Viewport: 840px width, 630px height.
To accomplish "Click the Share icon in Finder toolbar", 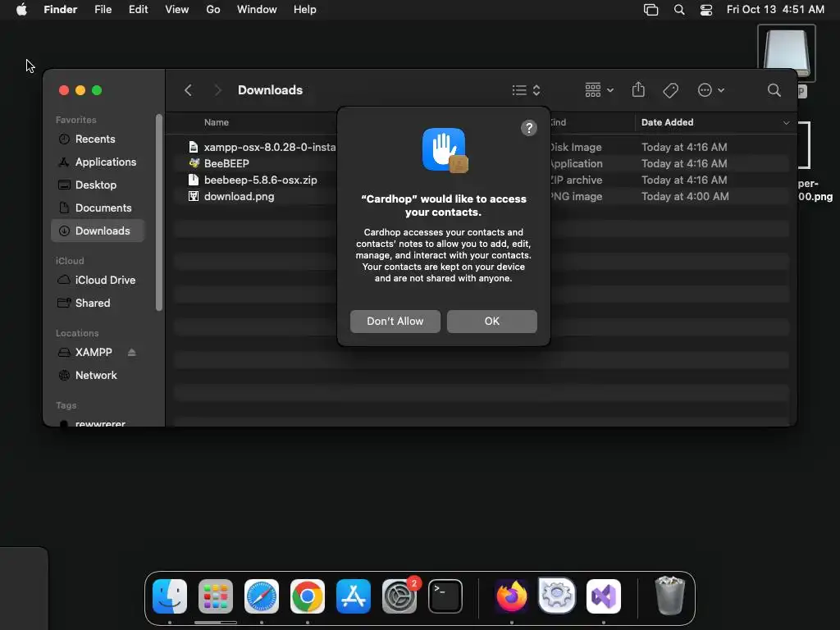I will coord(638,89).
